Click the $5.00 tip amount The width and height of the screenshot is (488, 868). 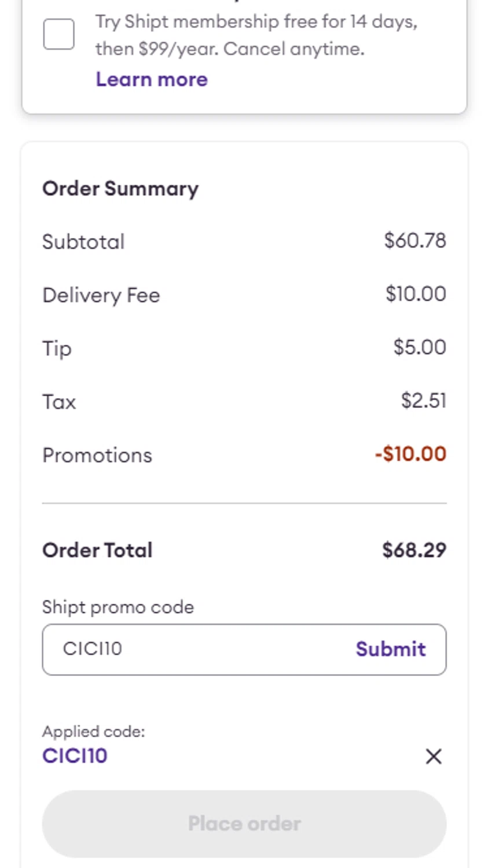(419, 347)
